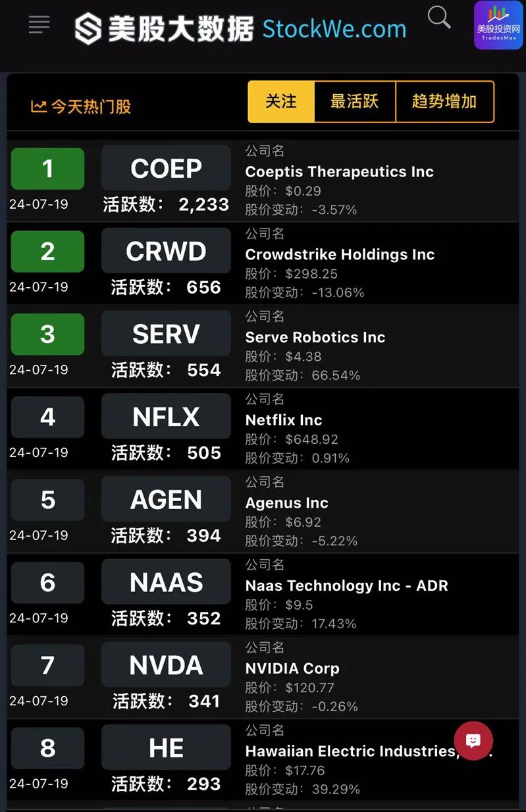Screen dimensions: 526x812
Task: Select the SERV ticker button
Action: click(x=166, y=335)
